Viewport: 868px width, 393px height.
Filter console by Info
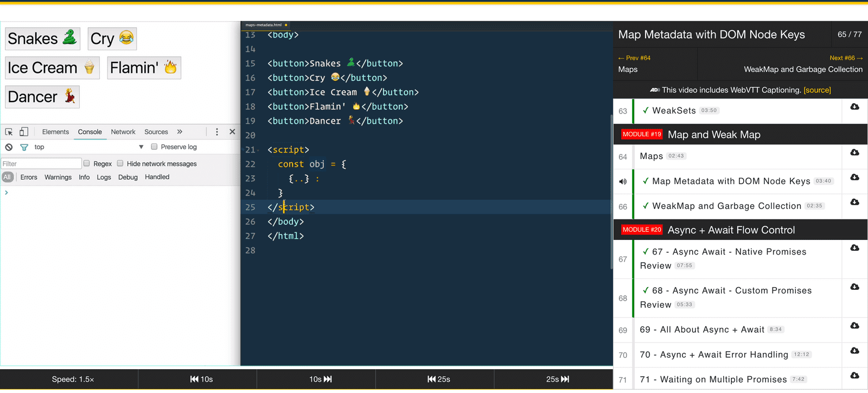84,177
